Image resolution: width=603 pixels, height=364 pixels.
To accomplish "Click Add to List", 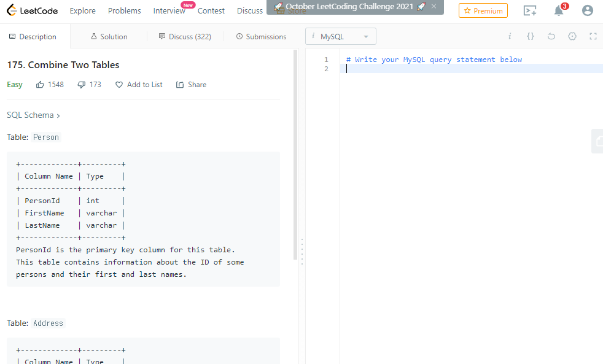I will point(139,85).
